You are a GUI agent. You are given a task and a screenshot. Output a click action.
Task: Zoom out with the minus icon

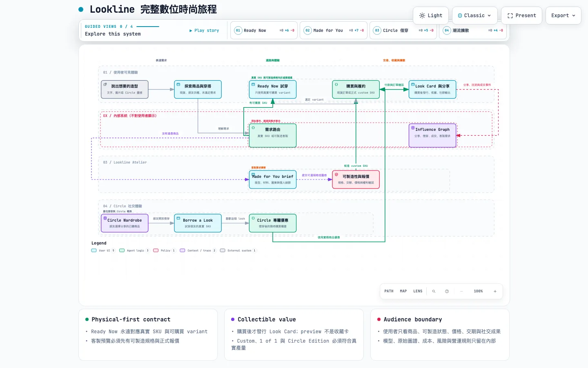point(461,291)
